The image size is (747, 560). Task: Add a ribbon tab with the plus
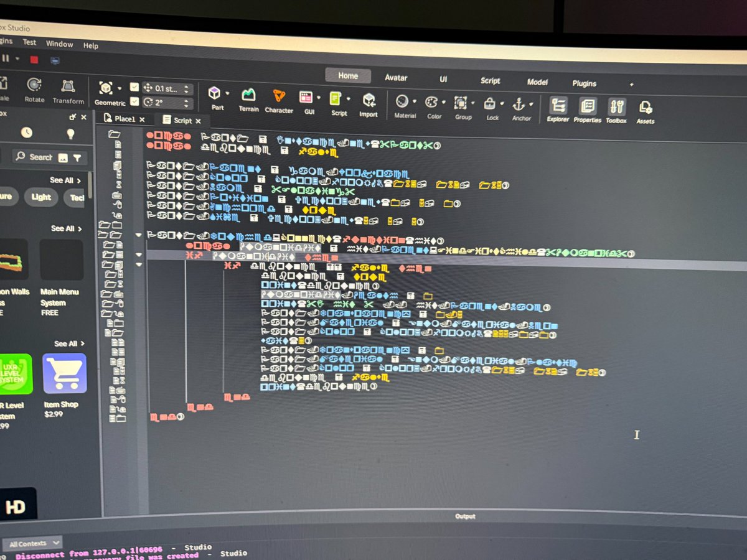[632, 84]
